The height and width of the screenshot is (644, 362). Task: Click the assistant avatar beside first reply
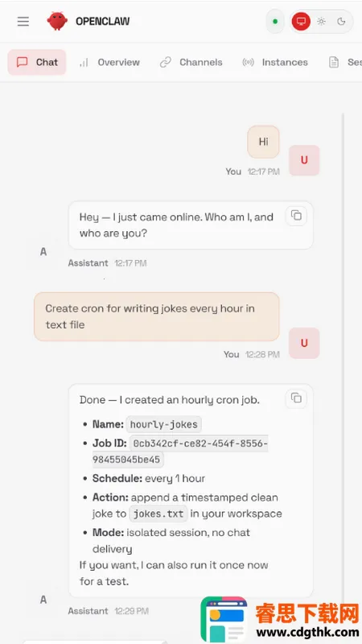pos(43,252)
